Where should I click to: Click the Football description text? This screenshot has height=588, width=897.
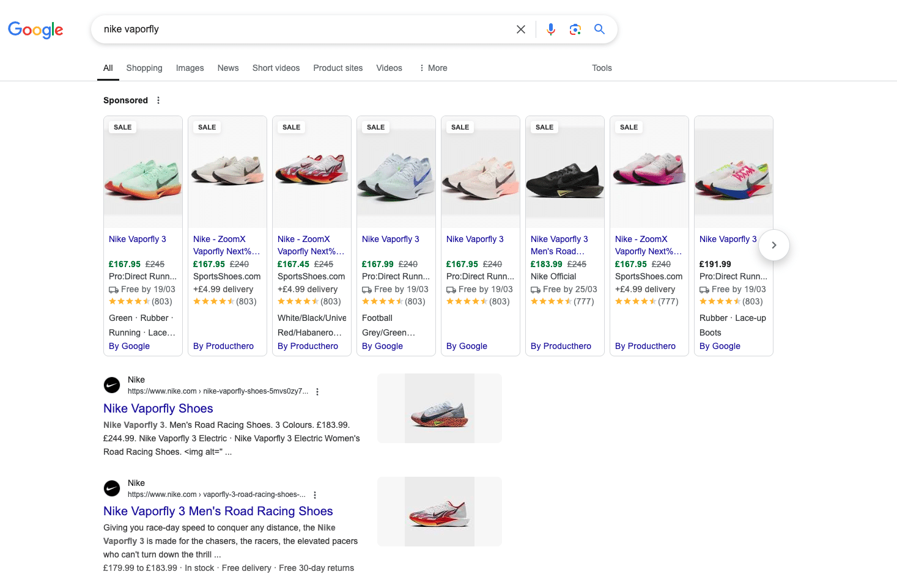tap(377, 318)
